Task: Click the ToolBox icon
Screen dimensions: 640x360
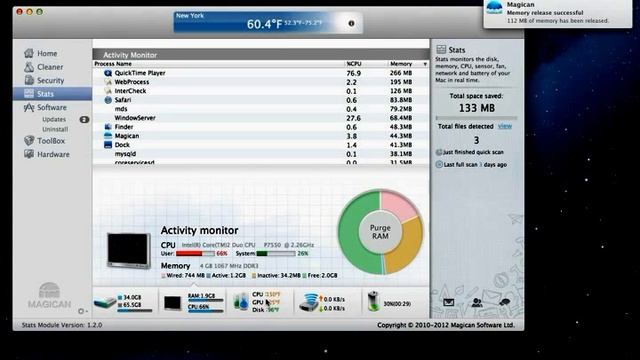Action: (x=29, y=140)
